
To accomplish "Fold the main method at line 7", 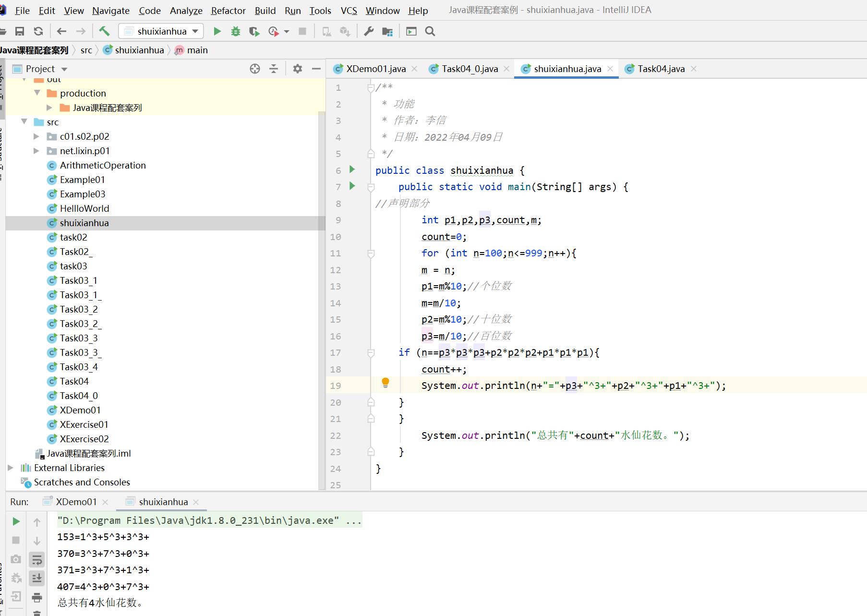I will point(371,187).
